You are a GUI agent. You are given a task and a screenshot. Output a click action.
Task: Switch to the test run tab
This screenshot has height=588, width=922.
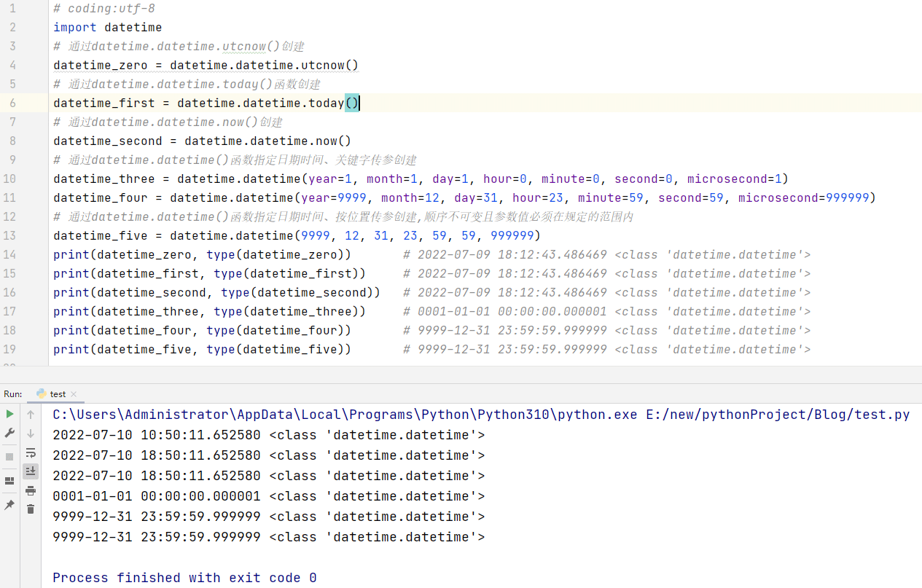57,393
